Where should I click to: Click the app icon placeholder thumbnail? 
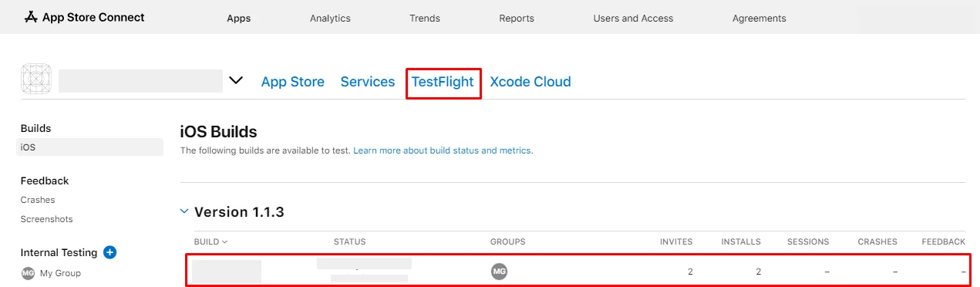point(35,79)
